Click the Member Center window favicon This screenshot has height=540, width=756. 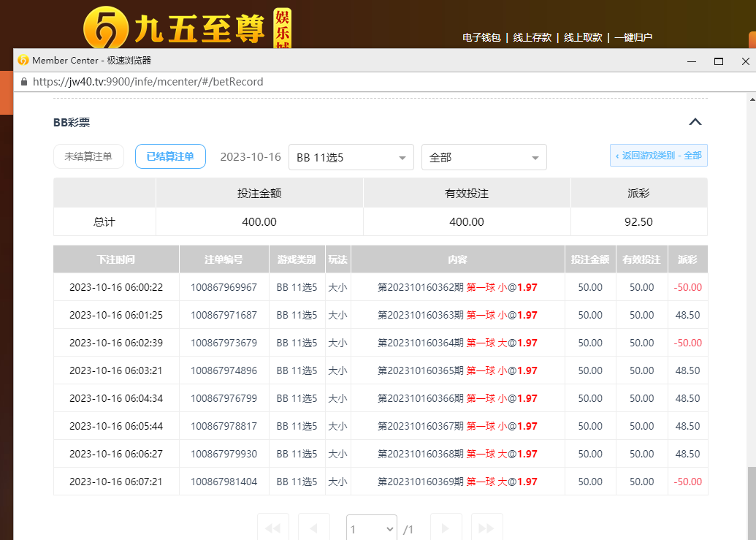point(23,61)
